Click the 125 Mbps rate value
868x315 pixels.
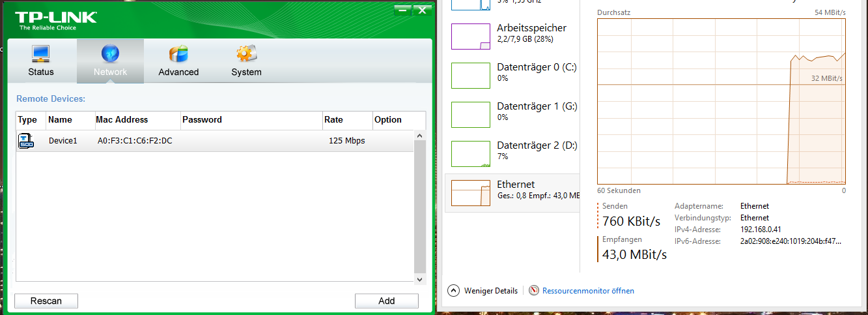click(x=346, y=141)
